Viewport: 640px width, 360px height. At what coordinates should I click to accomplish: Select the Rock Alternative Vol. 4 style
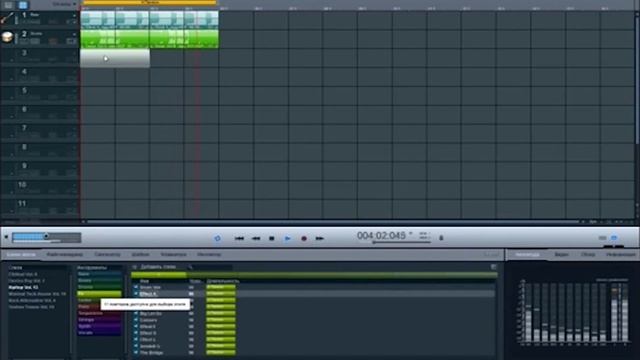pos(32,300)
